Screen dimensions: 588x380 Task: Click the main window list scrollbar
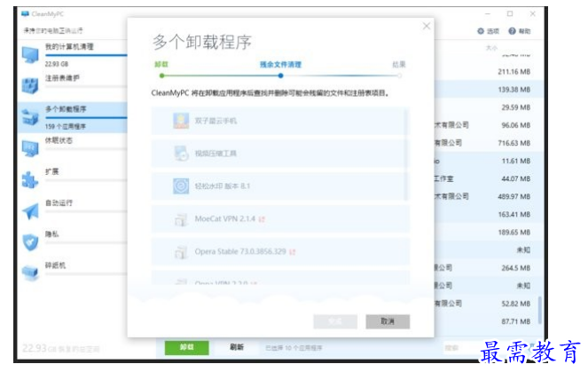(540, 310)
